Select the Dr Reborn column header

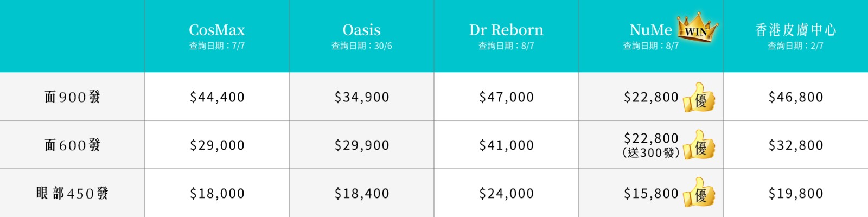click(506, 30)
